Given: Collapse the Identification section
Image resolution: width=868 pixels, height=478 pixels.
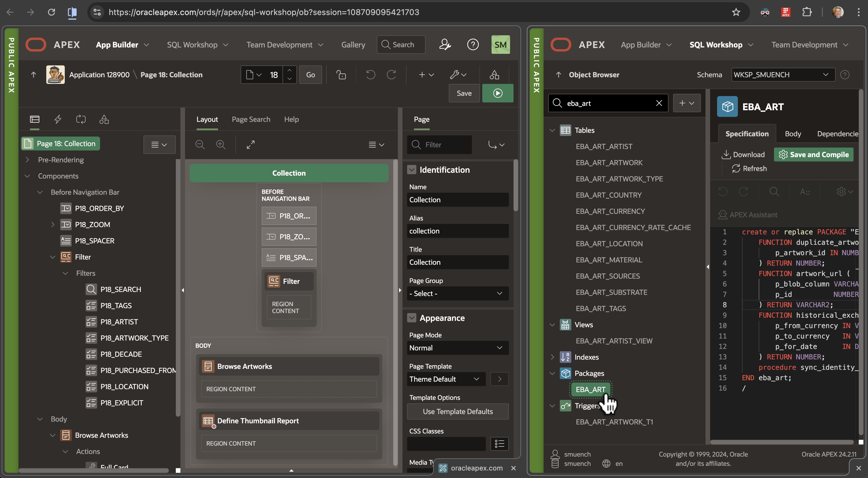Looking at the screenshot, I should coord(411,170).
